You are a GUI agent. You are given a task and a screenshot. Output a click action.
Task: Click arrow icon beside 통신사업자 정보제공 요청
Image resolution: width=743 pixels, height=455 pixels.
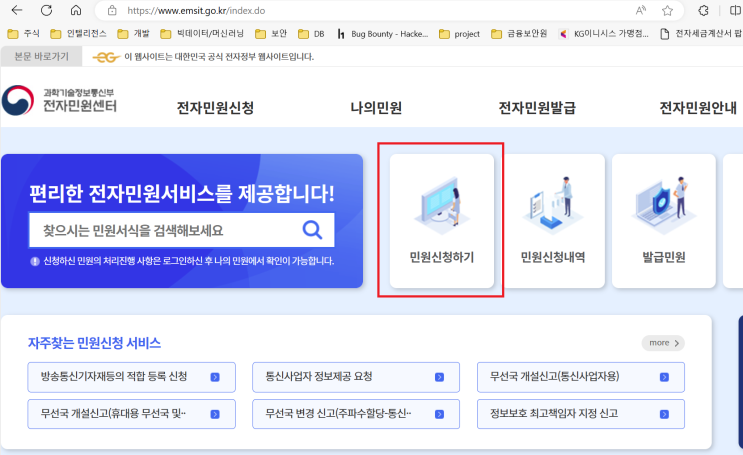[x=439, y=377]
